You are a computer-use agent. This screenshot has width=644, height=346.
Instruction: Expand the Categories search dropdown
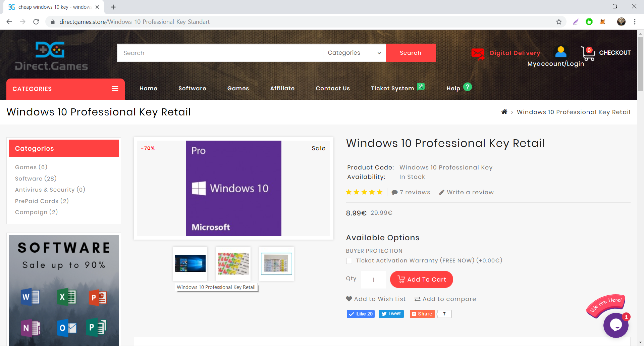point(354,53)
